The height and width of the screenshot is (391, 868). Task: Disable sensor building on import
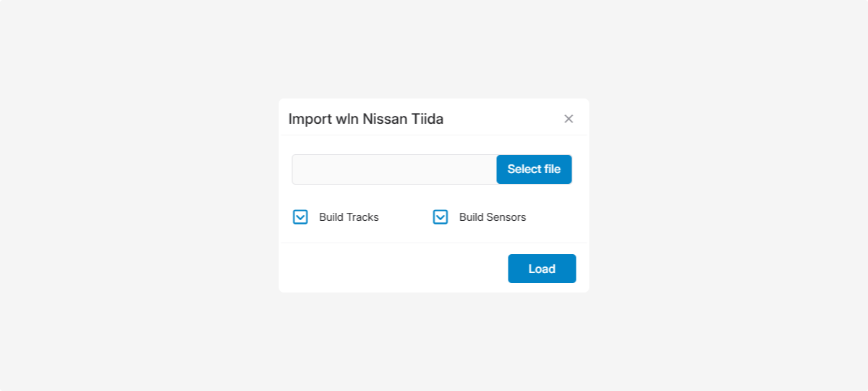(x=441, y=217)
